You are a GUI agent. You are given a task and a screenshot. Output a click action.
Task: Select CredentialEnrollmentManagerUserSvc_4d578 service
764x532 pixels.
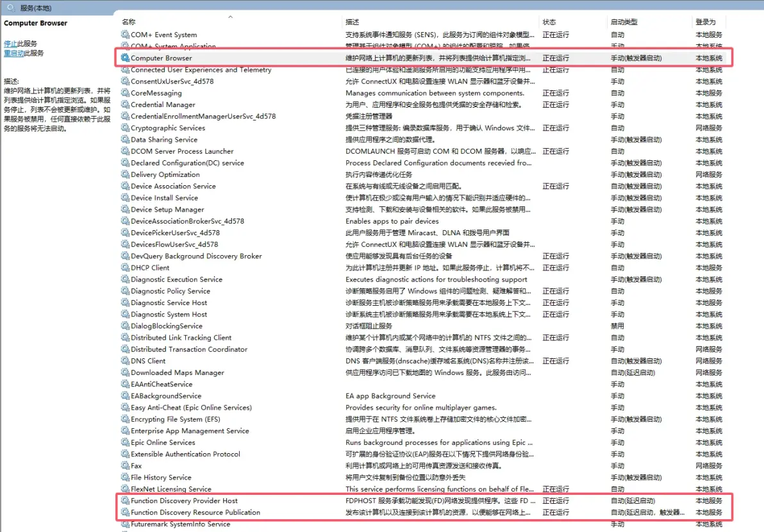pyautogui.click(x=422, y=117)
